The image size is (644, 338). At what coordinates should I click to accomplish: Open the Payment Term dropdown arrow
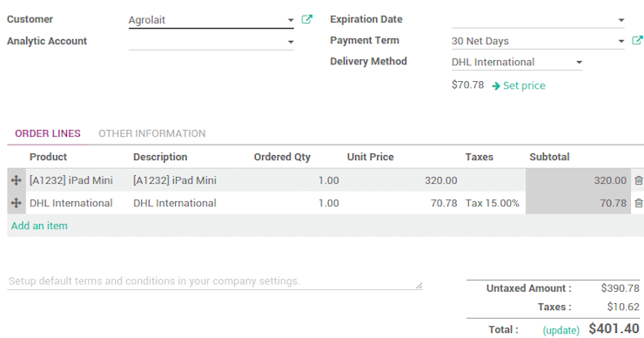click(x=621, y=41)
